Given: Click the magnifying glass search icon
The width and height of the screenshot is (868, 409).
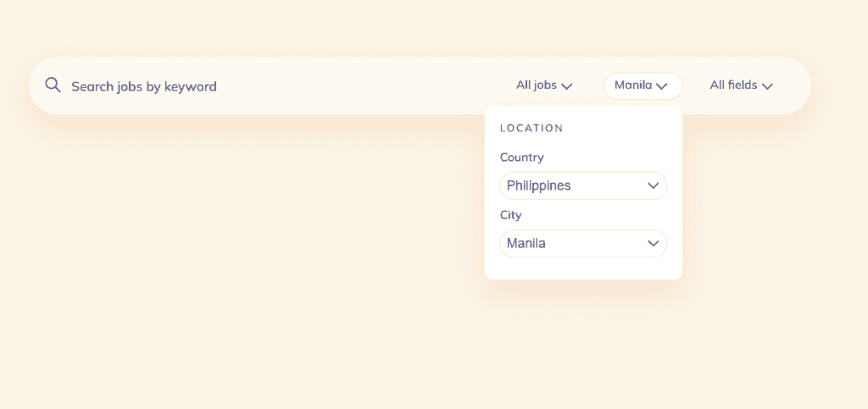Looking at the screenshot, I should click(x=53, y=86).
